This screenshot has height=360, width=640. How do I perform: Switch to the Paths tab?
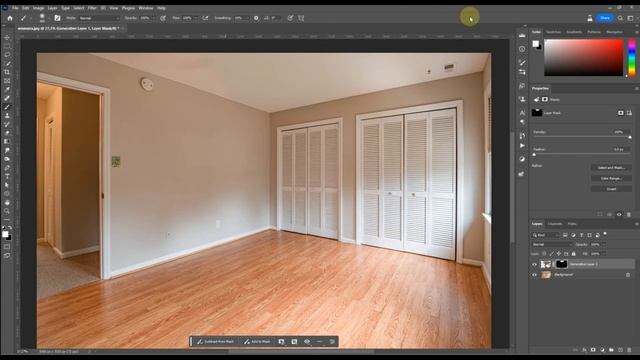click(x=572, y=224)
